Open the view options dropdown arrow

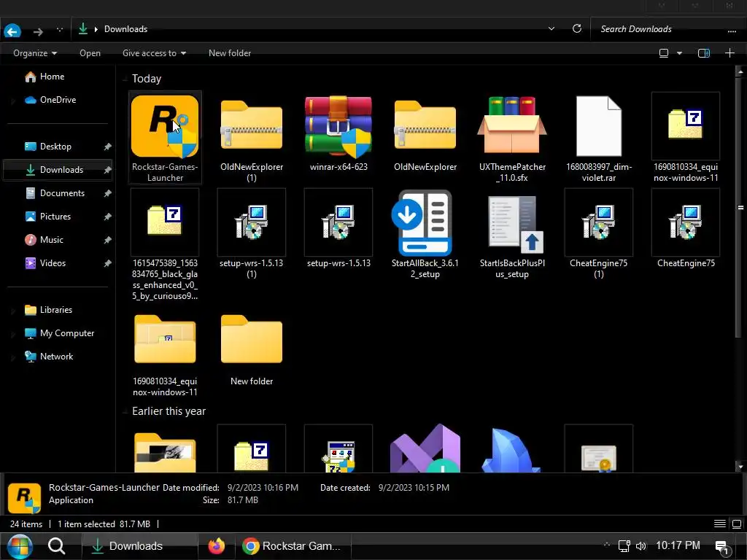coord(679,52)
